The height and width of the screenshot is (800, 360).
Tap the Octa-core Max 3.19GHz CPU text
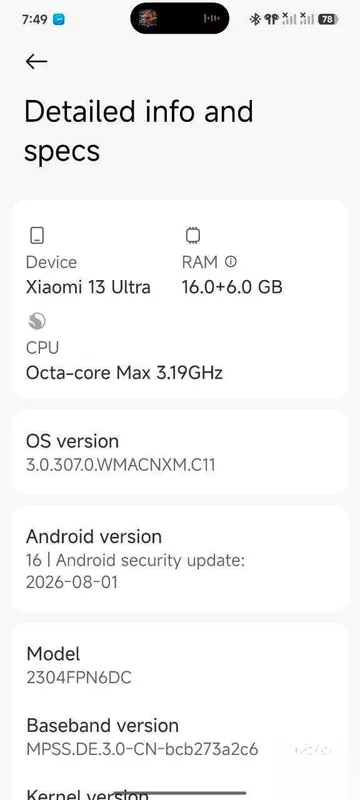(x=124, y=373)
